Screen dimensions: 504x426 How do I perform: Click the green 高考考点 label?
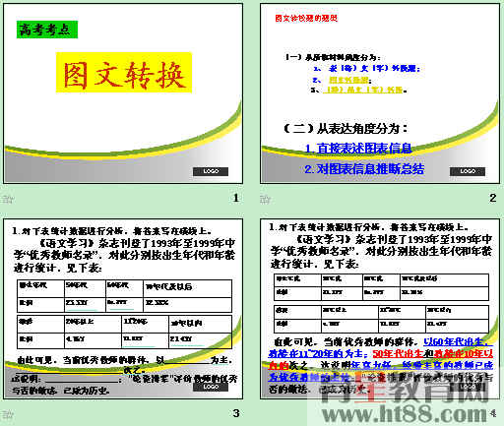pyautogui.click(x=47, y=30)
